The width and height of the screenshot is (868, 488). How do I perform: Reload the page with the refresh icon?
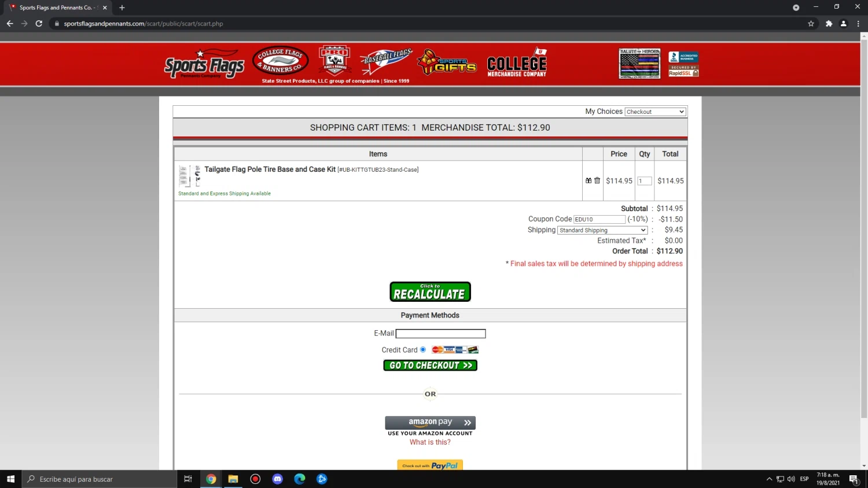[39, 24]
